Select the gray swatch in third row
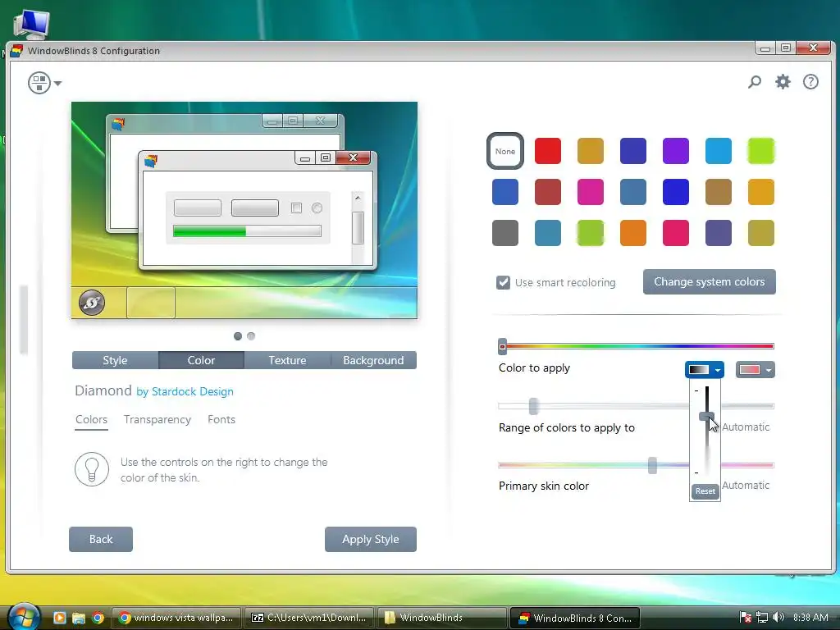The image size is (840, 630). [x=505, y=233]
